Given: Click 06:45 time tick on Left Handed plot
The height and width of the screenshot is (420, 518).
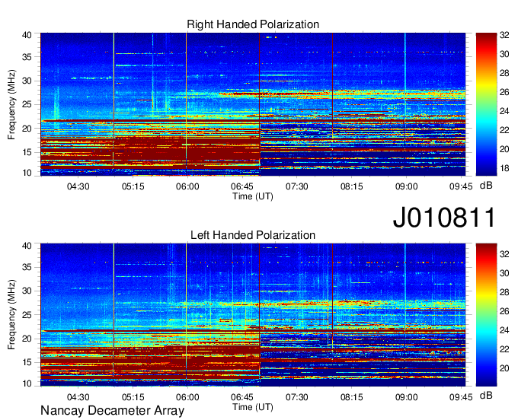Looking at the screenshot, I should 241,397.
